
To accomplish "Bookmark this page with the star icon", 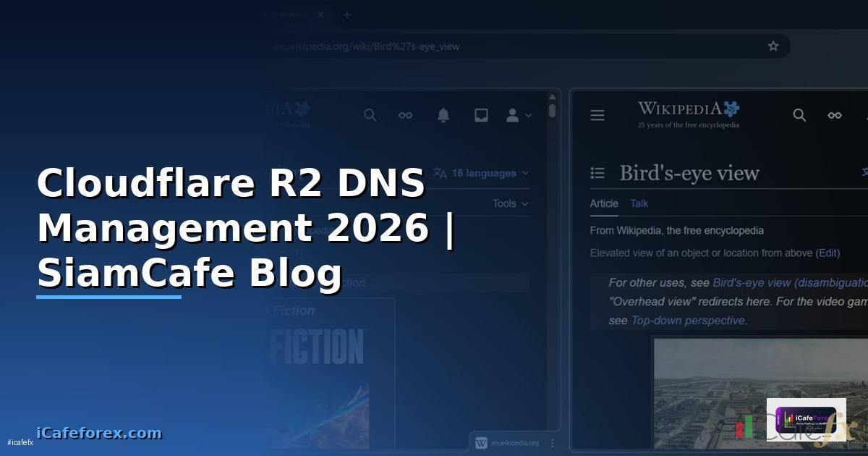I will click(x=773, y=46).
